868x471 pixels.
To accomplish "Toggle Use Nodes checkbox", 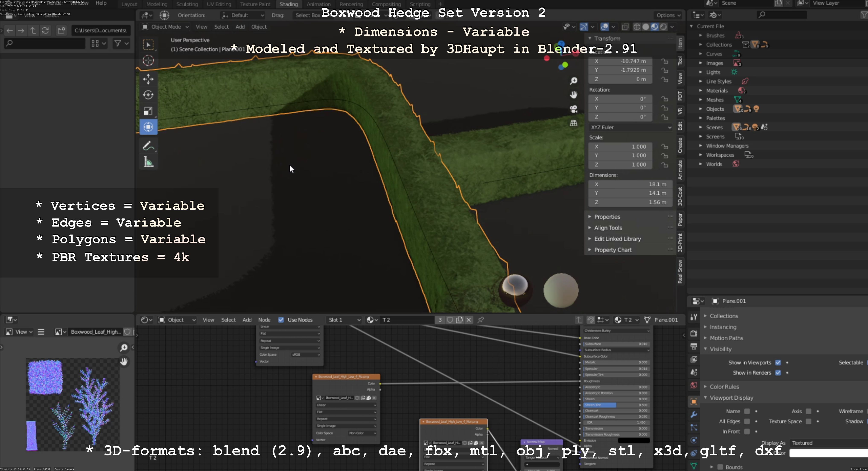I will pyautogui.click(x=281, y=320).
